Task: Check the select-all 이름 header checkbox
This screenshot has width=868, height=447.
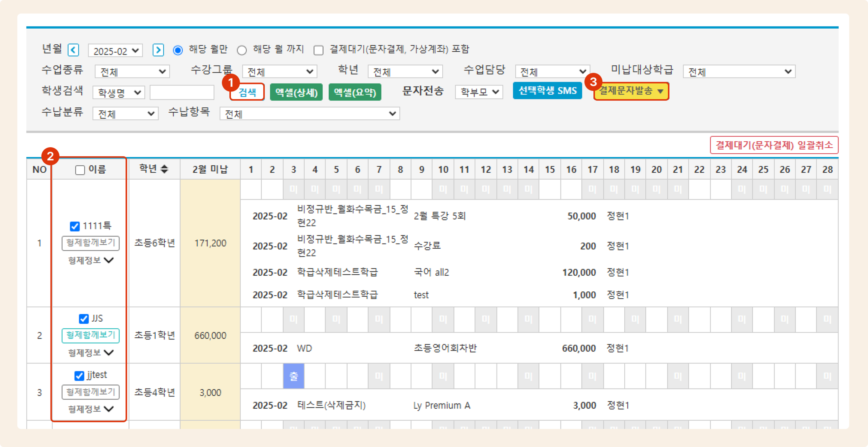Action: click(x=80, y=170)
